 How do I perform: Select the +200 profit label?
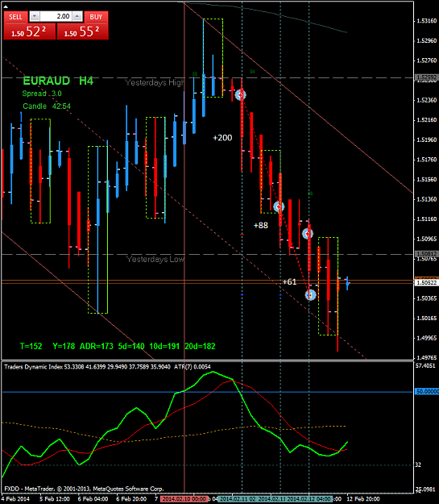[222, 138]
